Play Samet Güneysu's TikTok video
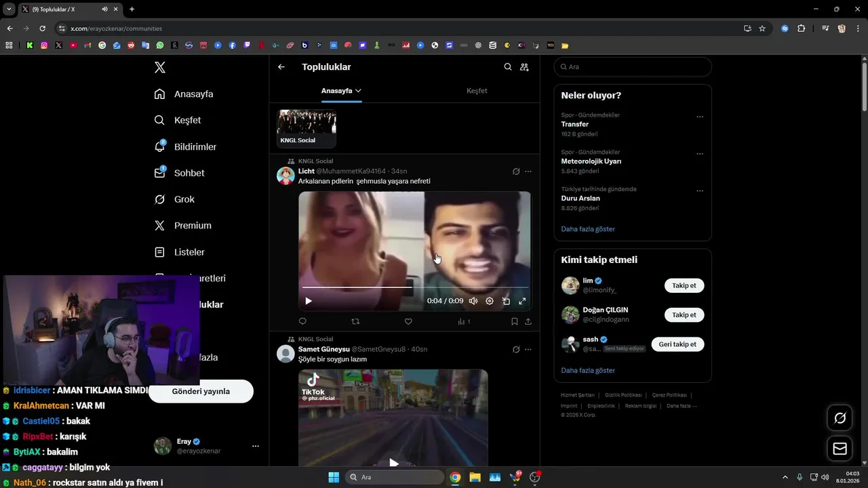 tap(393, 463)
